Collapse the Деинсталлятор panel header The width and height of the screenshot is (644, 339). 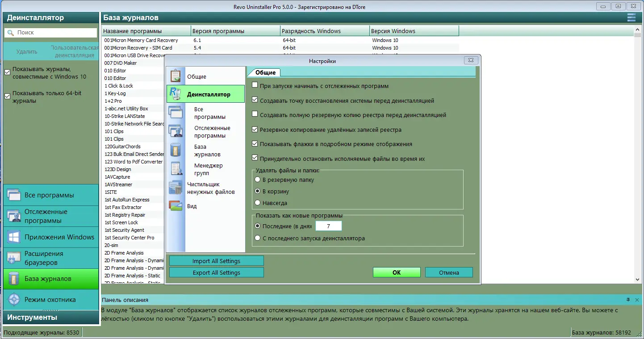pos(51,17)
